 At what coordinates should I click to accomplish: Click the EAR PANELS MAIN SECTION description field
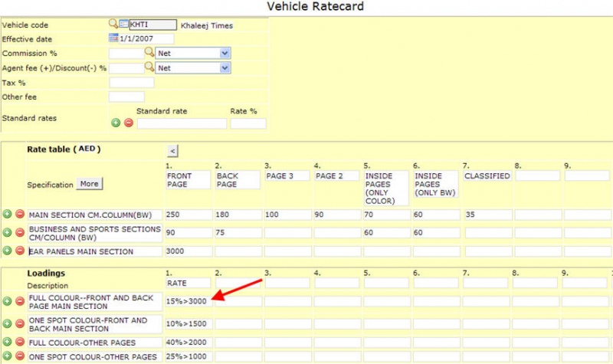click(95, 251)
